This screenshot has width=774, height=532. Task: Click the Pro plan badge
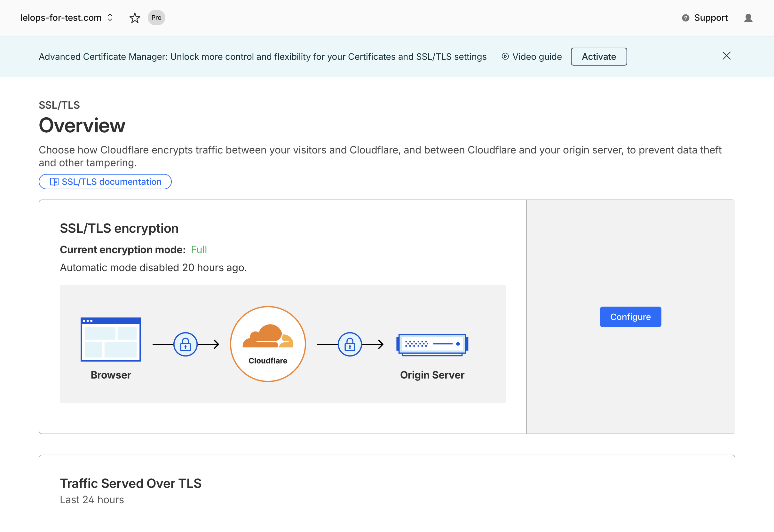pos(156,18)
